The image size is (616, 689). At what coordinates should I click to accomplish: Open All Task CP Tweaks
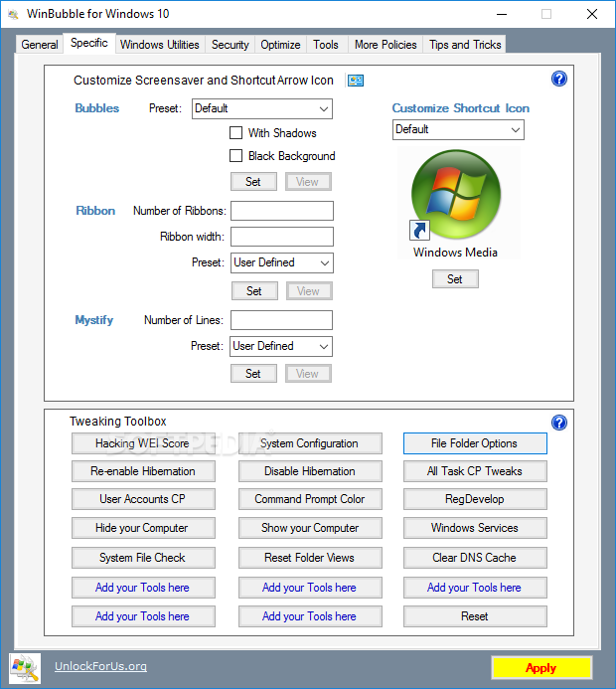click(x=475, y=471)
